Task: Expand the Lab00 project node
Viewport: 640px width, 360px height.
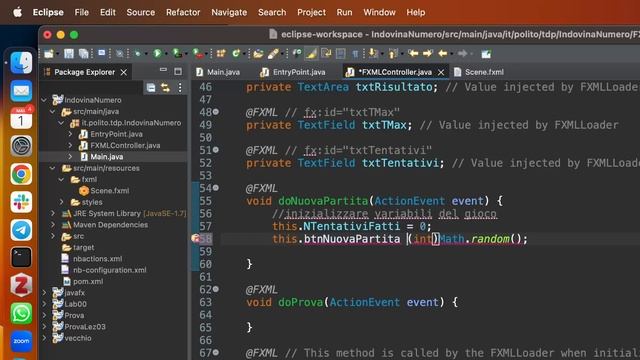Action: 44,304
